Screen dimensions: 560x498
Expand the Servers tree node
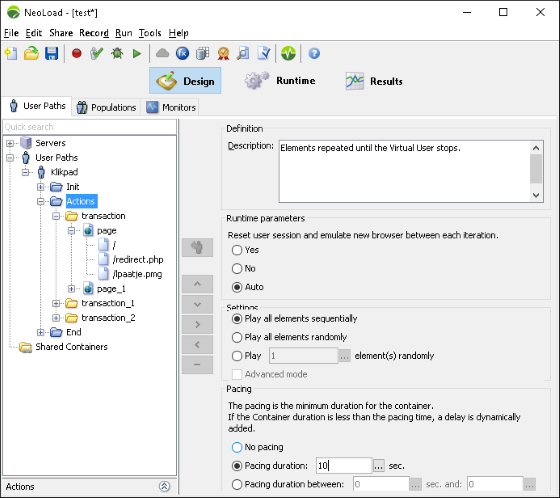(x=10, y=143)
